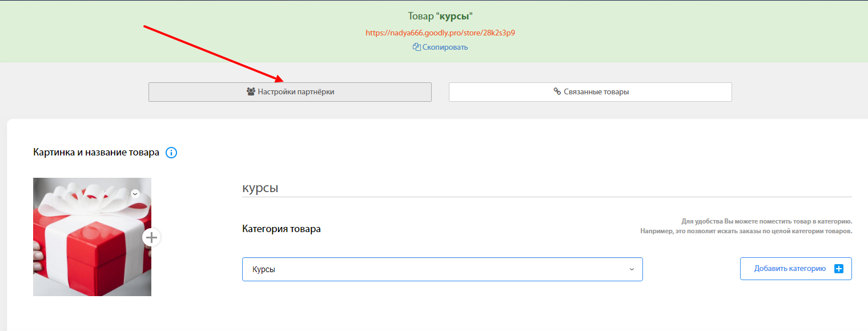Click the Скопировать link

coord(445,47)
